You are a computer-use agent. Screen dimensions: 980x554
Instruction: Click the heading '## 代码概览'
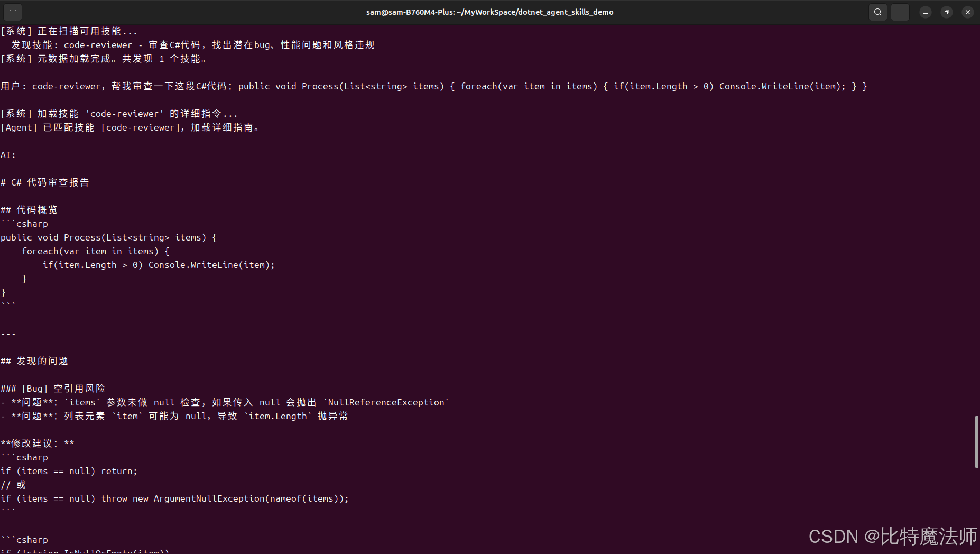[x=29, y=210]
